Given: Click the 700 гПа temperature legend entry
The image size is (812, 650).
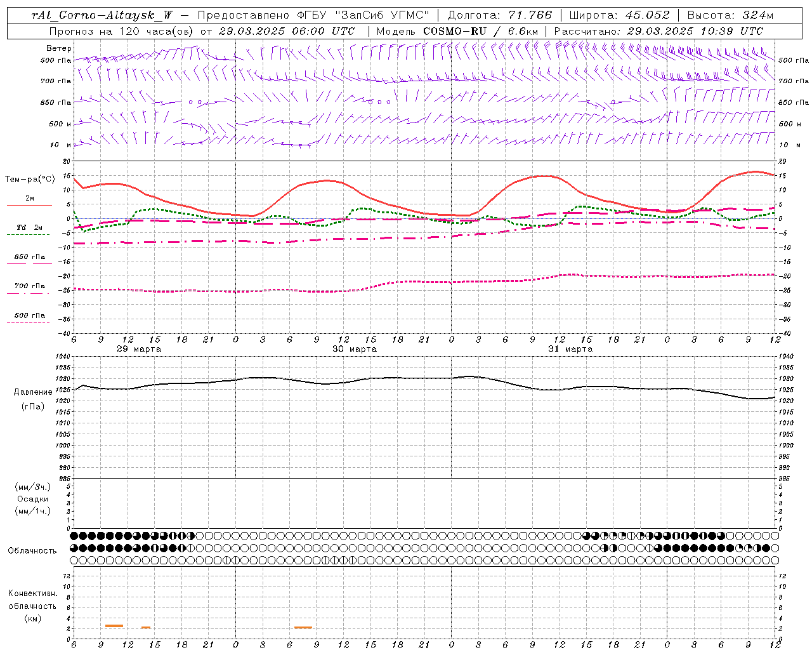Looking at the screenshot, I should pos(30,286).
